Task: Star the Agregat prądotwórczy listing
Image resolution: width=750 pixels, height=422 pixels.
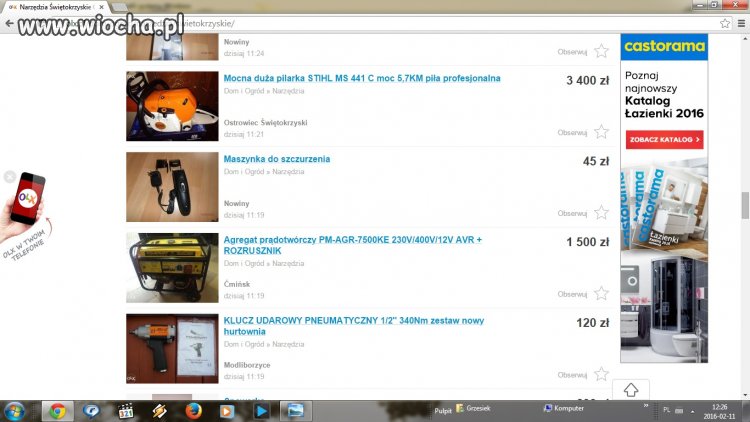Action: 601,294
